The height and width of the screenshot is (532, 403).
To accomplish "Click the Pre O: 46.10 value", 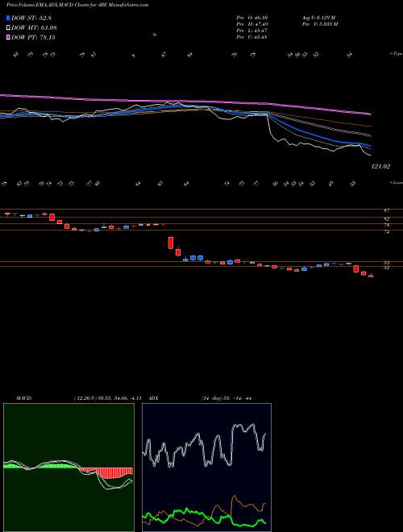I will (252, 17).
